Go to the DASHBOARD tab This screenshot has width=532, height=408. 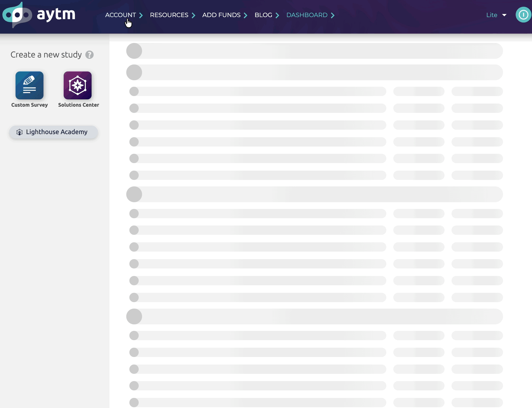tap(307, 15)
